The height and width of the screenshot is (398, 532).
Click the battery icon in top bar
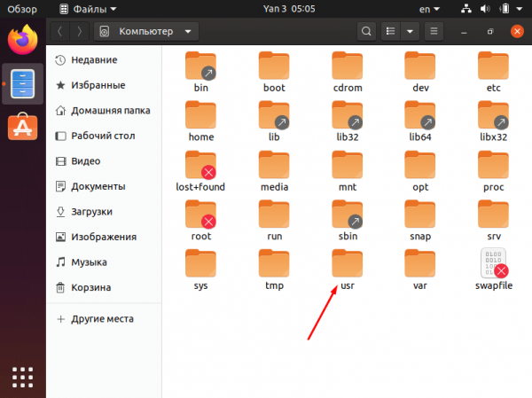coord(505,9)
